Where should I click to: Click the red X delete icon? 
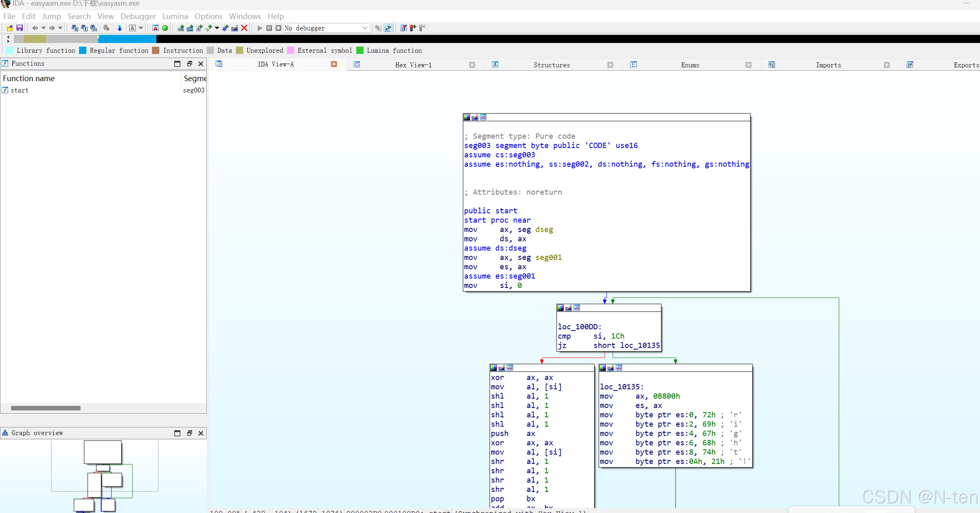click(x=244, y=28)
